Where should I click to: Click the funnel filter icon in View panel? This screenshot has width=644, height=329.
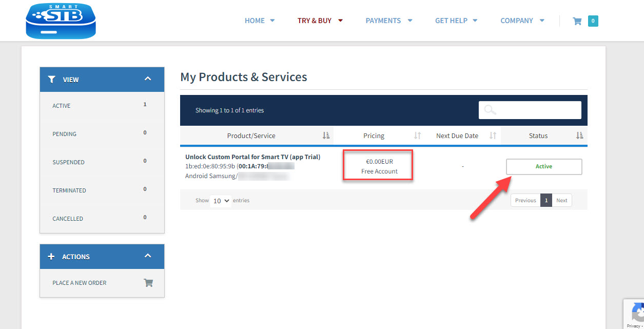click(x=51, y=80)
